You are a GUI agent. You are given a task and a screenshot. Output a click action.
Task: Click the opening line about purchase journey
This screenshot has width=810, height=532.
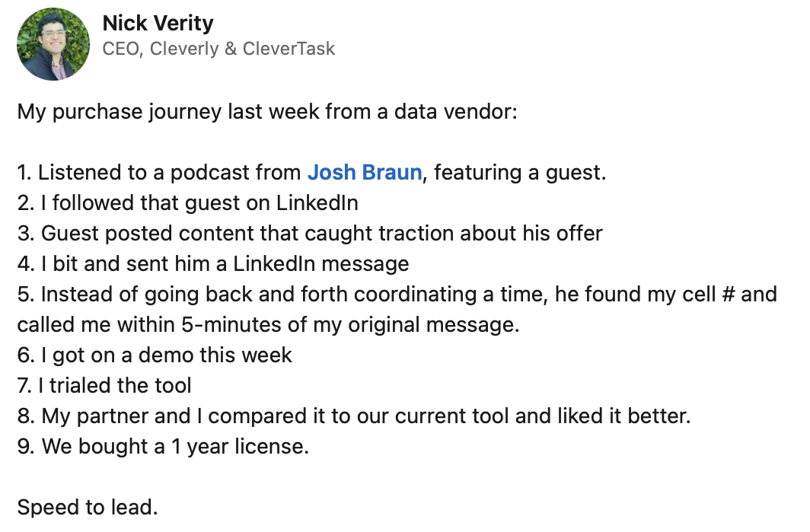point(267,112)
